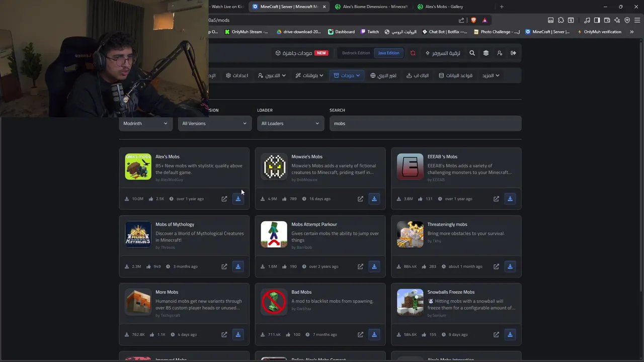Open the All Versions dropdown
The width and height of the screenshot is (644, 362).
click(215, 123)
